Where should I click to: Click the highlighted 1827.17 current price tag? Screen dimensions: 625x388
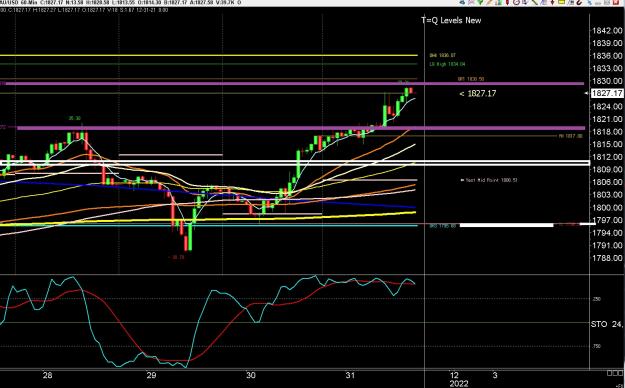point(607,93)
